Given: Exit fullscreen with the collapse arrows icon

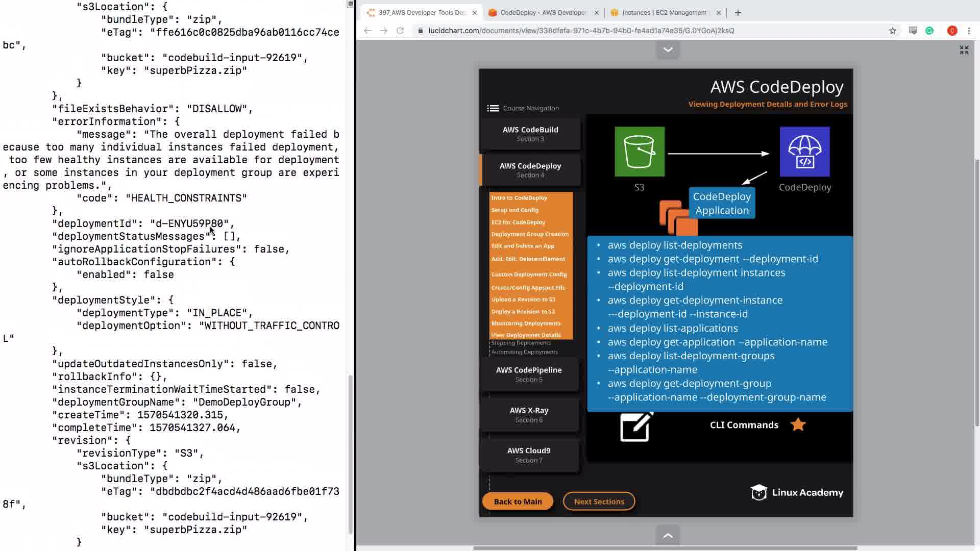Looking at the screenshot, I should [964, 50].
